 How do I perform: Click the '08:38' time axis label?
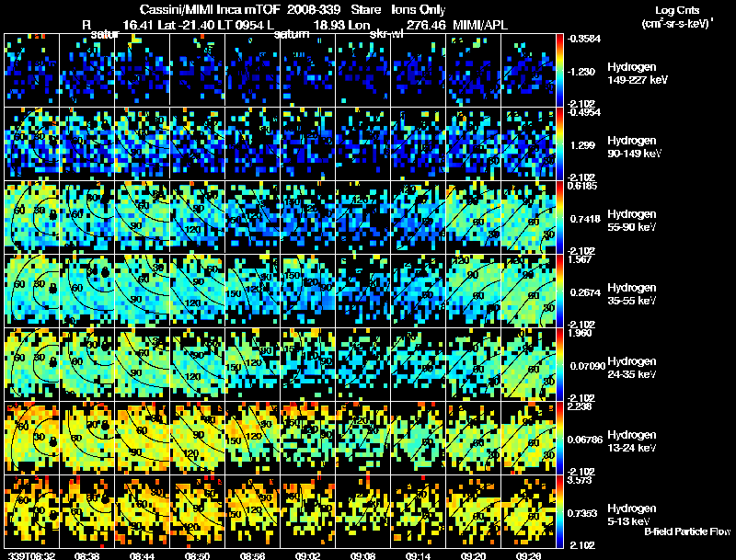tap(86, 555)
